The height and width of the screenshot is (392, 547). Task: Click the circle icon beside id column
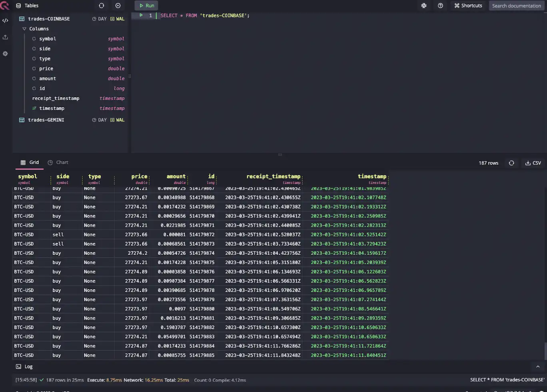[34, 88]
